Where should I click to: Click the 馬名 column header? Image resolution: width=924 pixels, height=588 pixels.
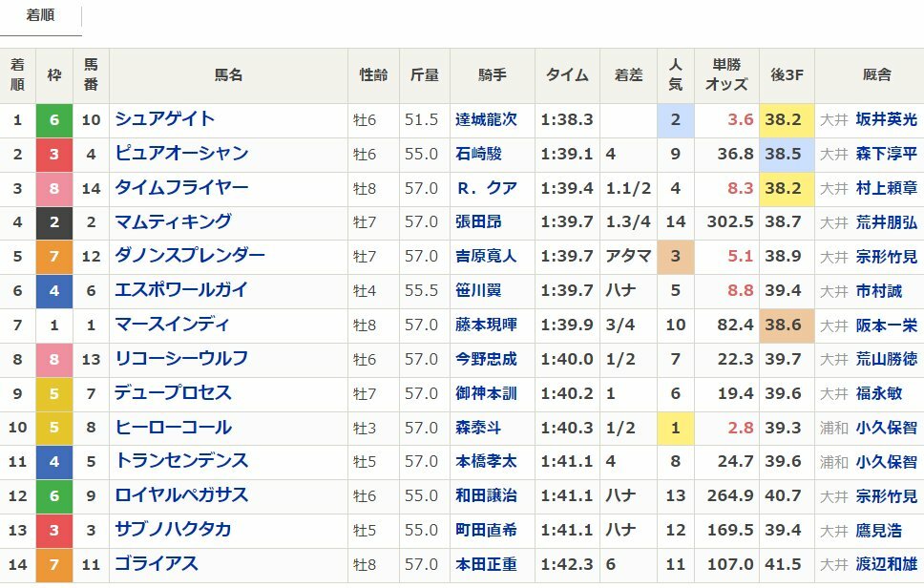(228, 75)
